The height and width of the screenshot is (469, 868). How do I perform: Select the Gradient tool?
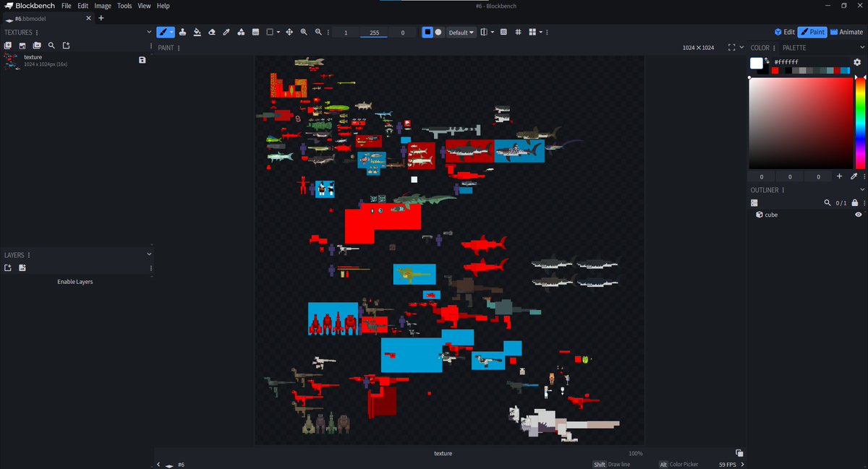[255, 32]
